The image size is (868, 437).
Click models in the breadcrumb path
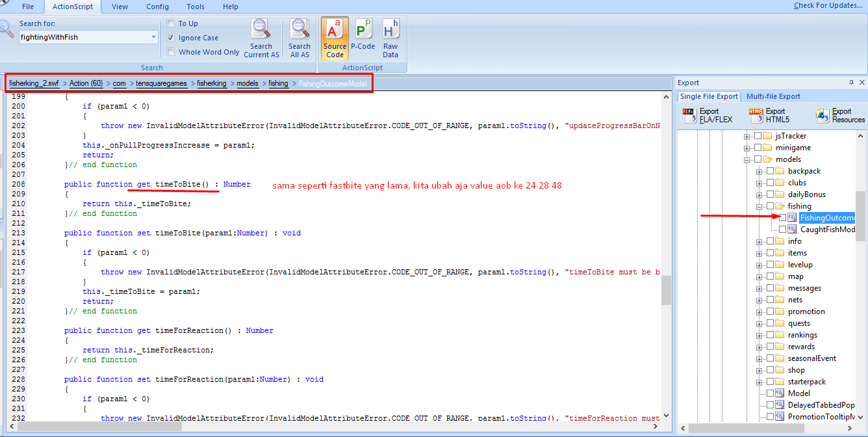pos(248,83)
